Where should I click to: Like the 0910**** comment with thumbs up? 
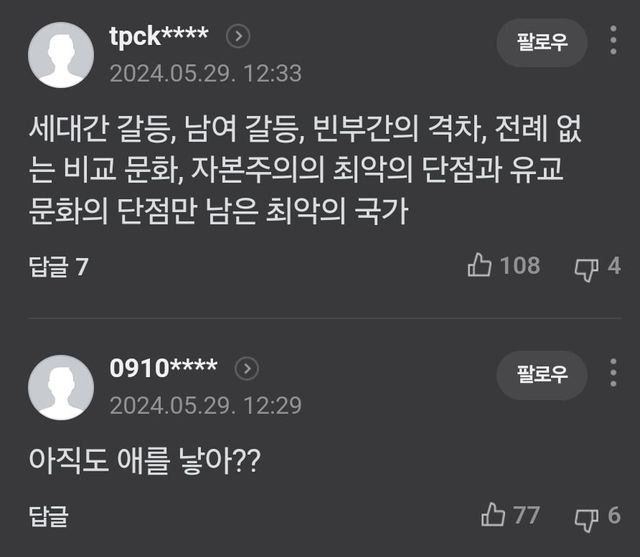pos(494,515)
